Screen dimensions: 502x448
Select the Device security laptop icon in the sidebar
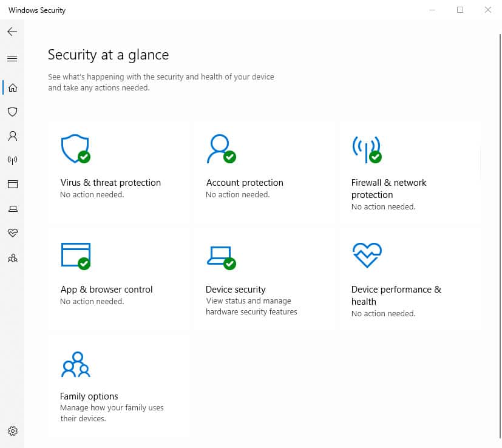12,209
